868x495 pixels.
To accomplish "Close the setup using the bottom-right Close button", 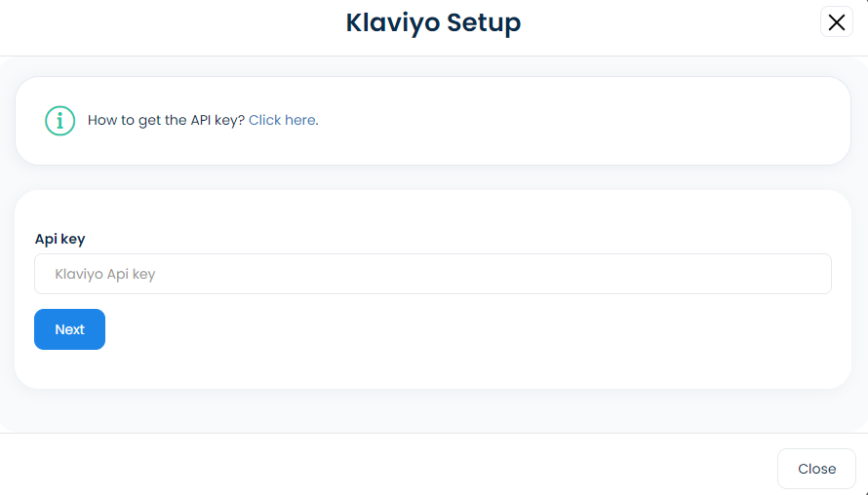I will coord(816,469).
